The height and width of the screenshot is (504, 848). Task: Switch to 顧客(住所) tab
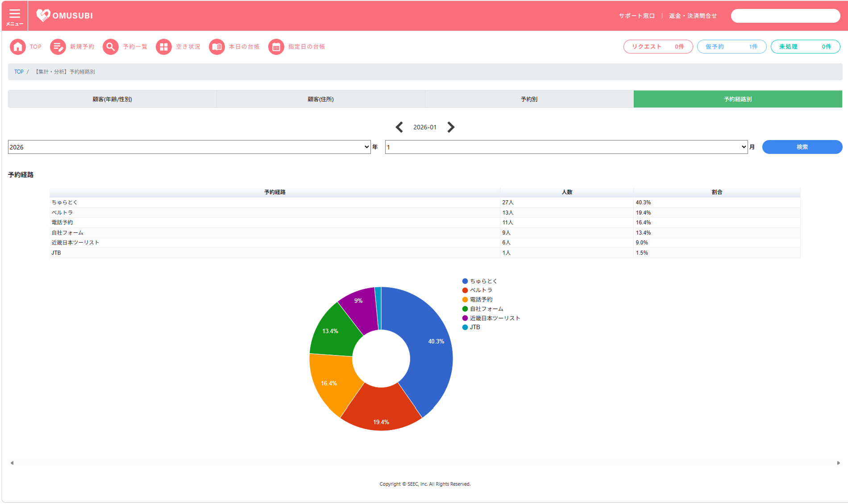321,99
